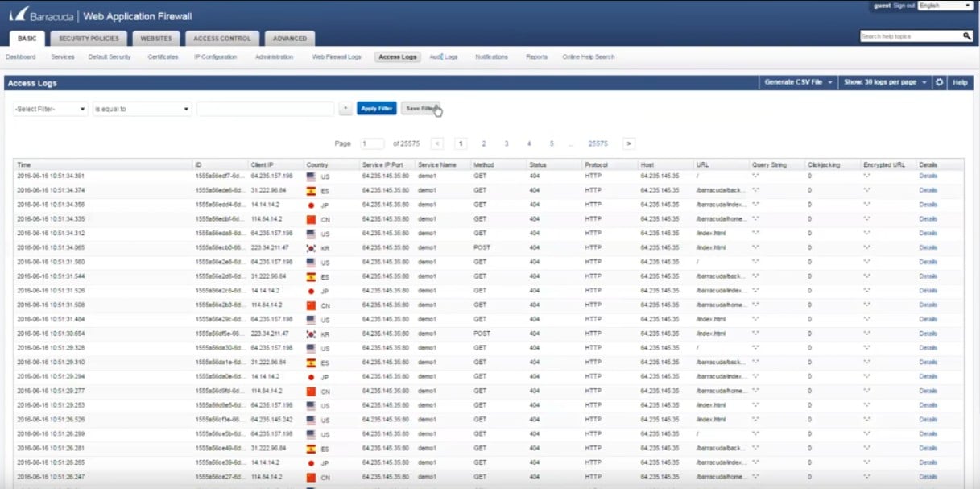The image size is (980, 489).
Task: Click the page number input field
Action: pyautogui.click(x=374, y=143)
